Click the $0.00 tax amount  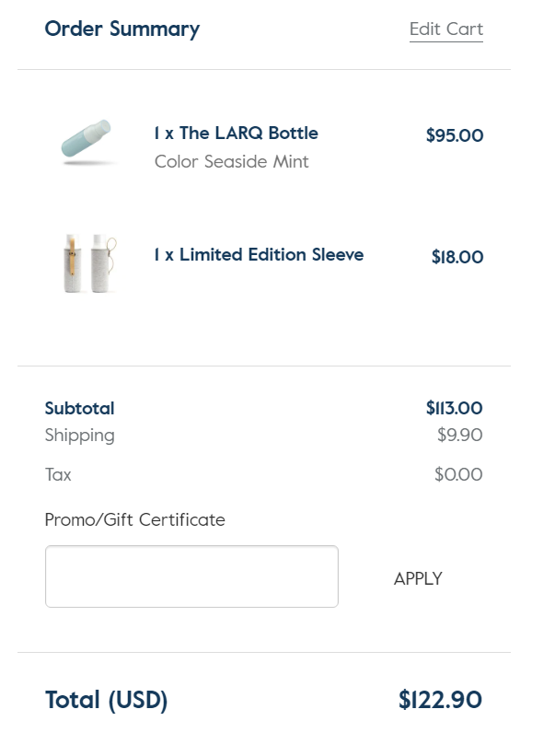[457, 475]
